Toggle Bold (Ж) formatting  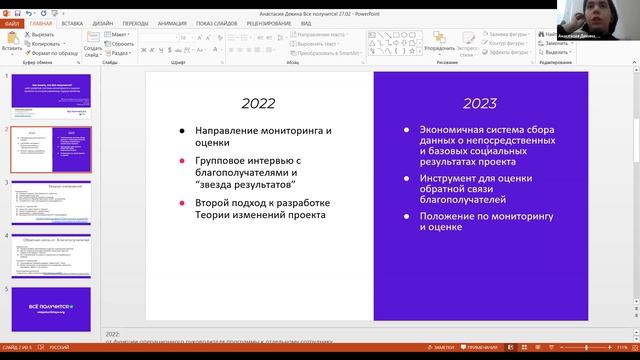tap(143, 50)
